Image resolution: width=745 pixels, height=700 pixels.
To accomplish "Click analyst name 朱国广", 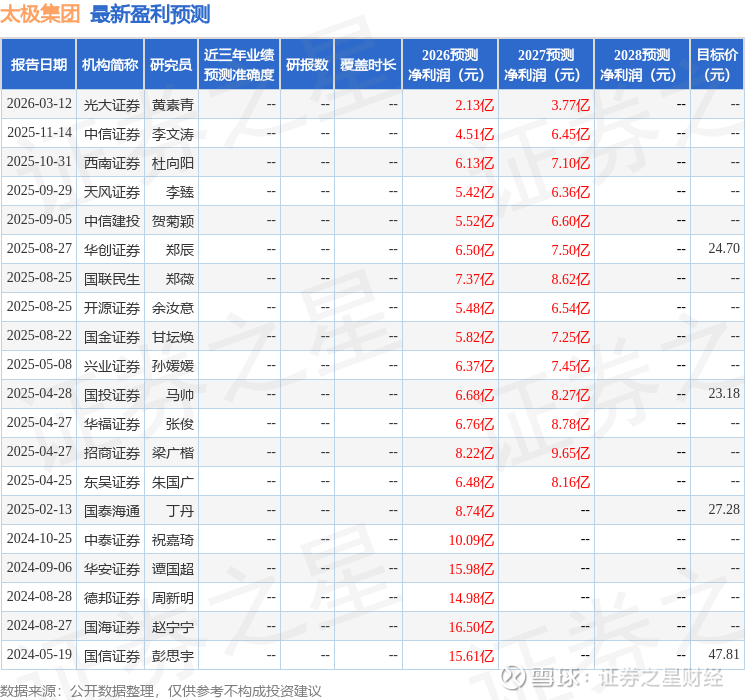I will pos(172,482).
